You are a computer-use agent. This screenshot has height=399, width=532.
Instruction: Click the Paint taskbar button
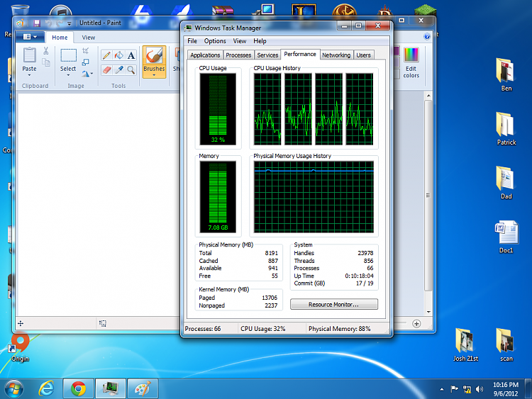pos(143,388)
